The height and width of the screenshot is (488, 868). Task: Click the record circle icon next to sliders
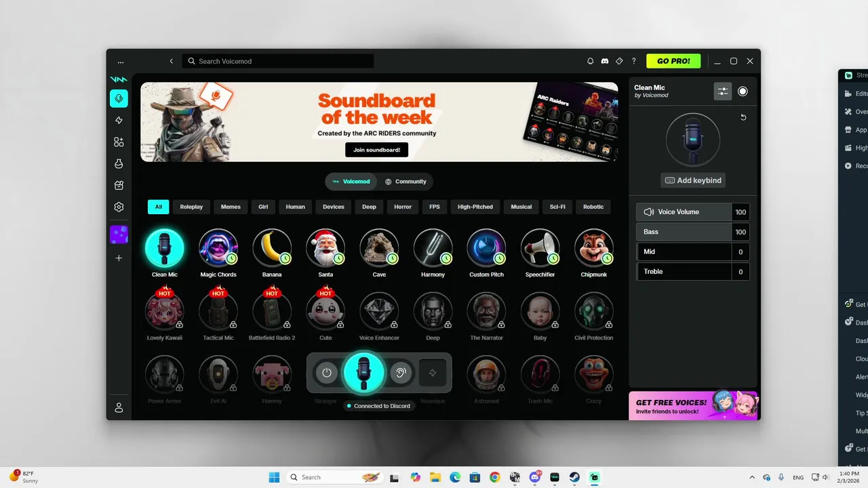tap(743, 91)
